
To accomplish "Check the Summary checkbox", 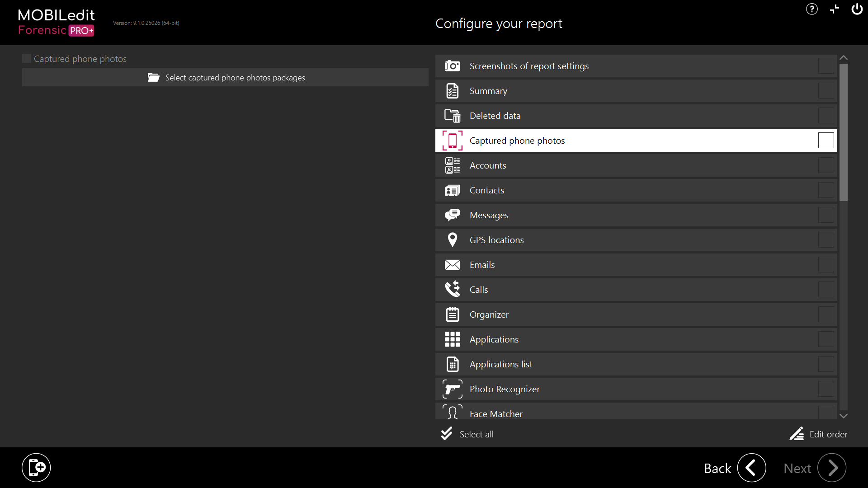I will (826, 91).
